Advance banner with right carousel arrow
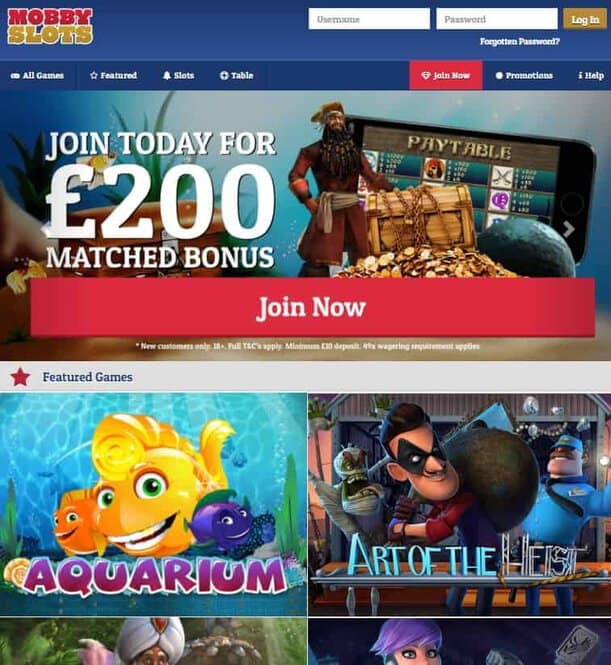The width and height of the screenshot is (611, 665). tap(569, 229)
